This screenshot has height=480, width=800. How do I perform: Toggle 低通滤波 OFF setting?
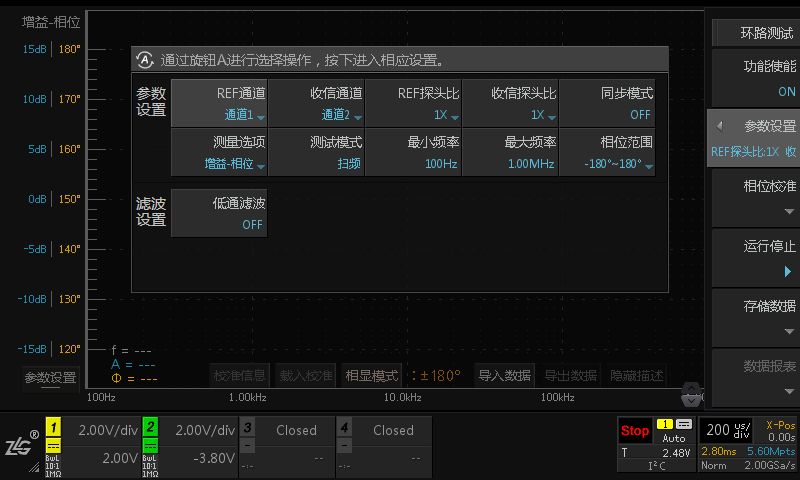click(219, 213)
